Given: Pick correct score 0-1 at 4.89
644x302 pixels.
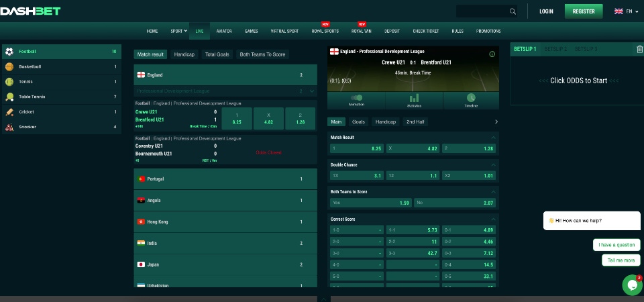Looking at the screenshot, I should (x=469, y=230).
